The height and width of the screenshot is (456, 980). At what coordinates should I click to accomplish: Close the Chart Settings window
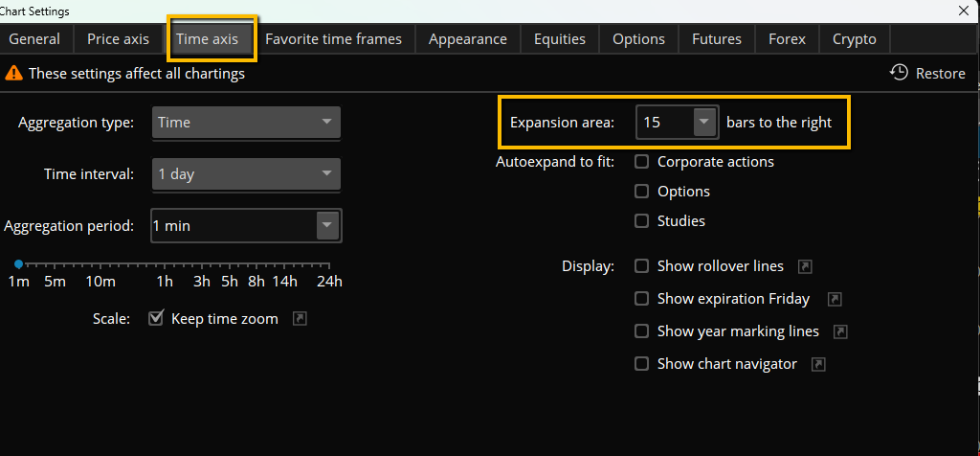(963, 10)
